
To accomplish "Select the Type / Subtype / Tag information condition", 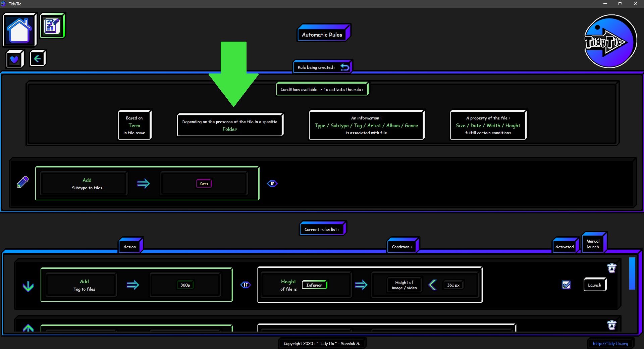I will point(366,125).
